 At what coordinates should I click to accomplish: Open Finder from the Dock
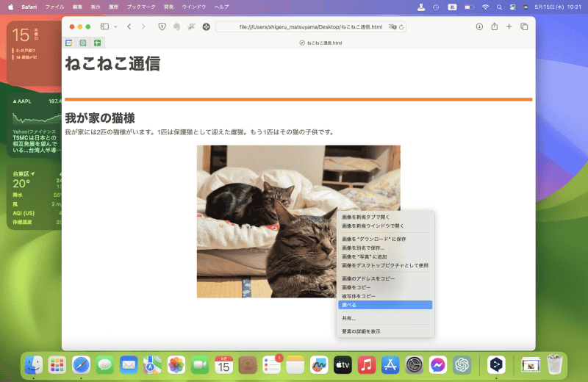34,365
